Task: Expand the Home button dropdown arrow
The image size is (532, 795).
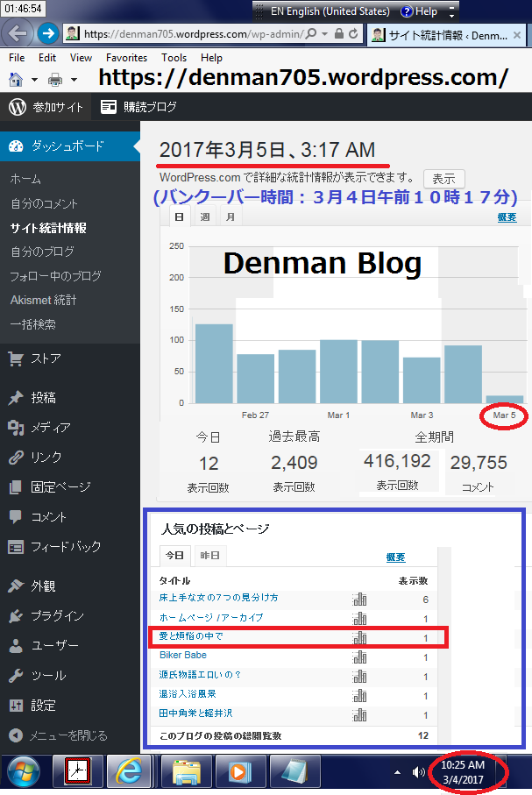Action: pyautogui.click(x=34, y=80)
